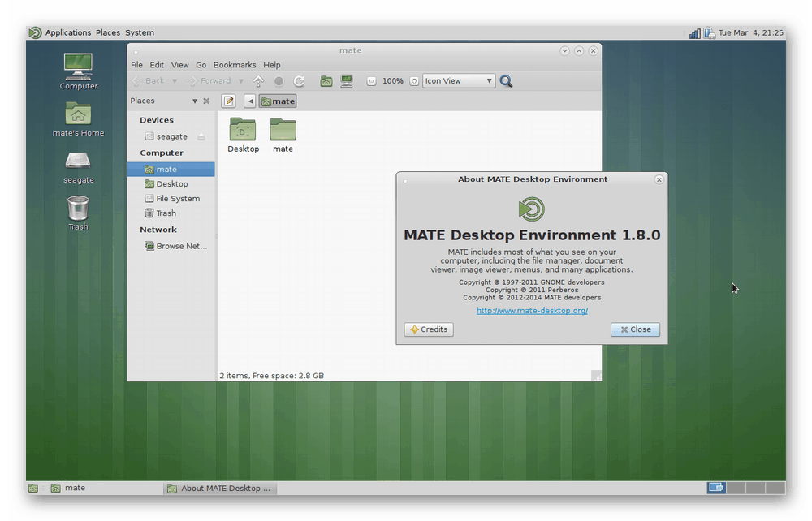Image resolution: width=812 pixels, height=521 pixels.
Task: Open the View menu
Action: point(179,65)
